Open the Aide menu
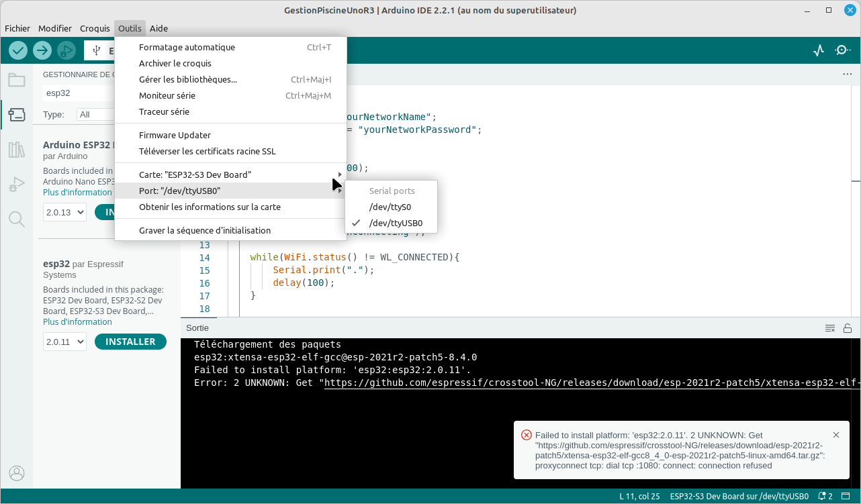 coord(158,29)
